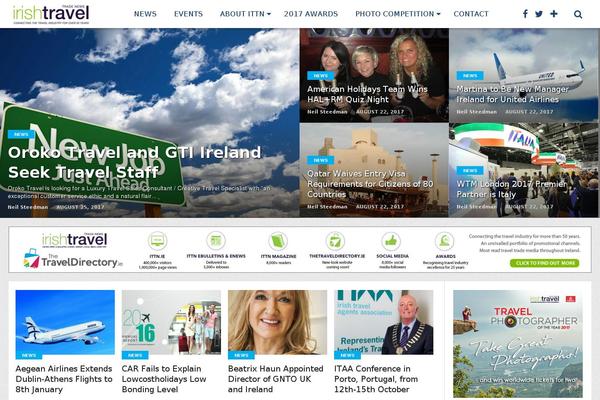Click The TravelDirectory.ie logo in banner
Viewport: 600px width, 400px height.
(x=73, y=259)
